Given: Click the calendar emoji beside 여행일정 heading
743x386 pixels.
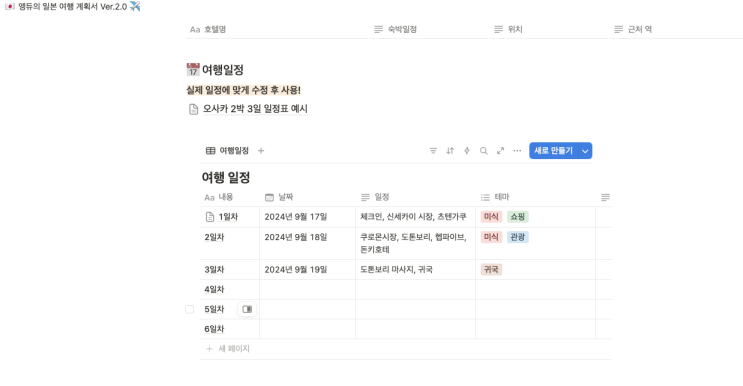Looking at the screenshot, I should click(193, 70).
